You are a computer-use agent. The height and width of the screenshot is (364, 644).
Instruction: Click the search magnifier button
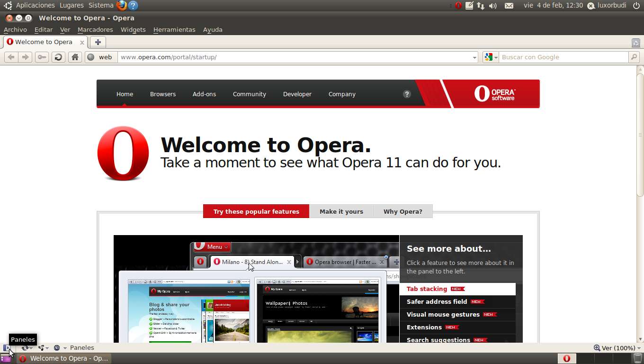(634, 57)
